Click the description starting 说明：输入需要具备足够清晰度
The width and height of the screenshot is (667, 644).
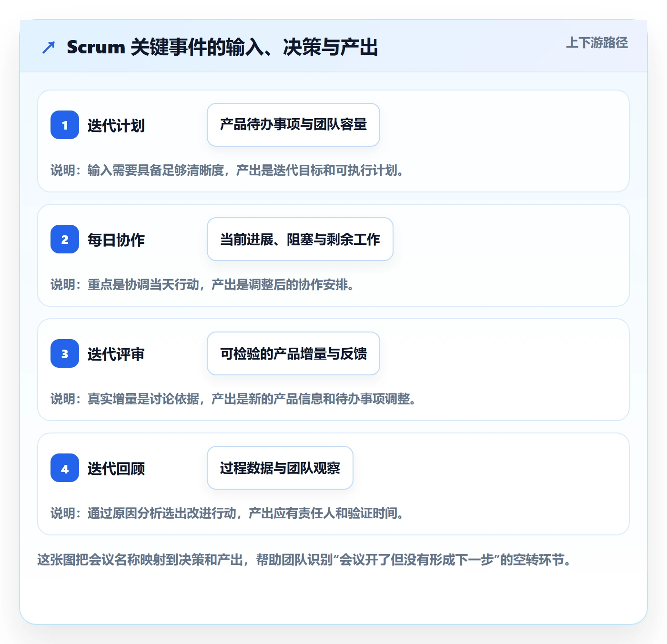(x=227, y=170)
